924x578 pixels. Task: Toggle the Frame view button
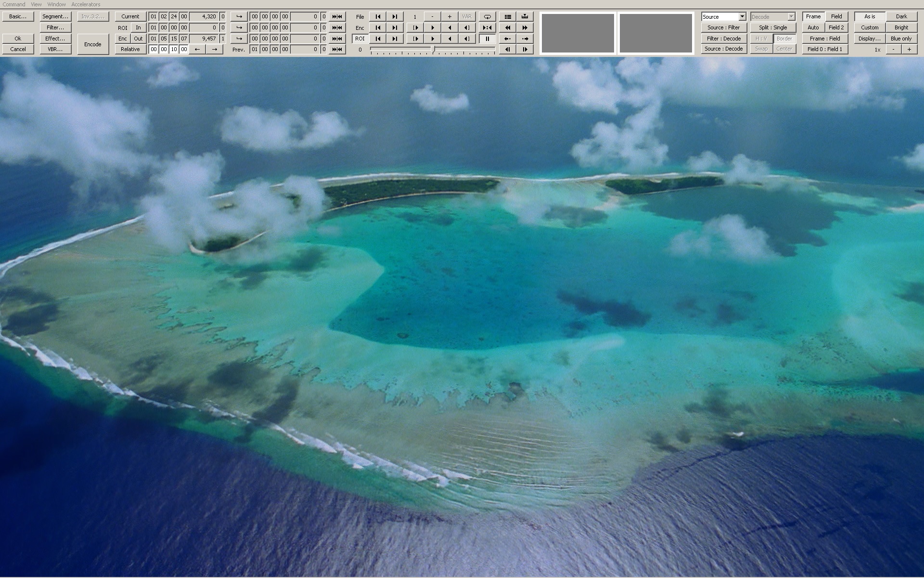(x=813, y=16)
